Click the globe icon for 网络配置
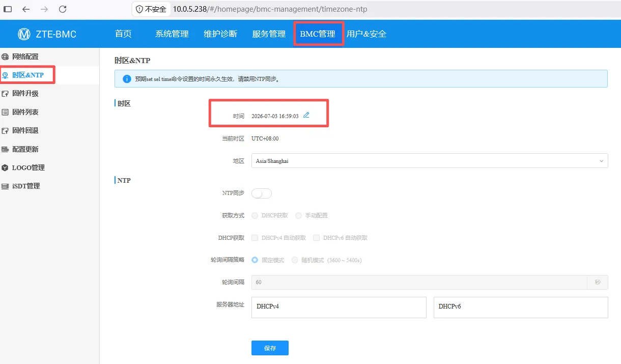Viewport: 621px width, 364px height. point(5,57)
